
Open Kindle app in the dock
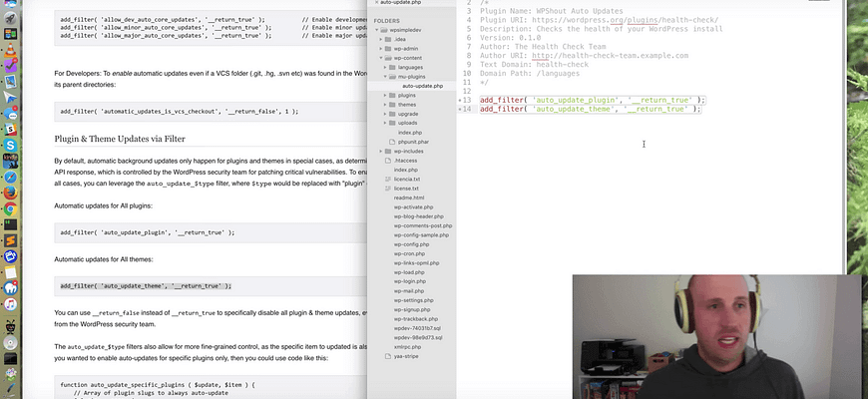coord(11,161)
